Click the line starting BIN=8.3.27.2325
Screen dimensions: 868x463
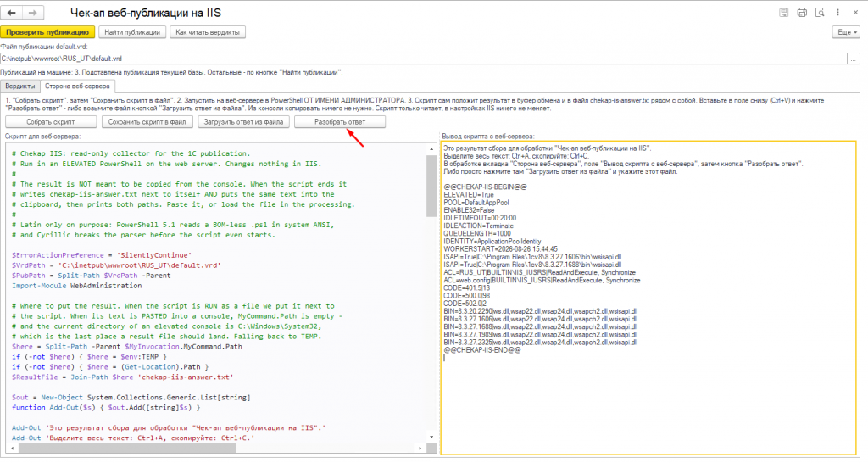pyautogui.click(x=540, y=343)
